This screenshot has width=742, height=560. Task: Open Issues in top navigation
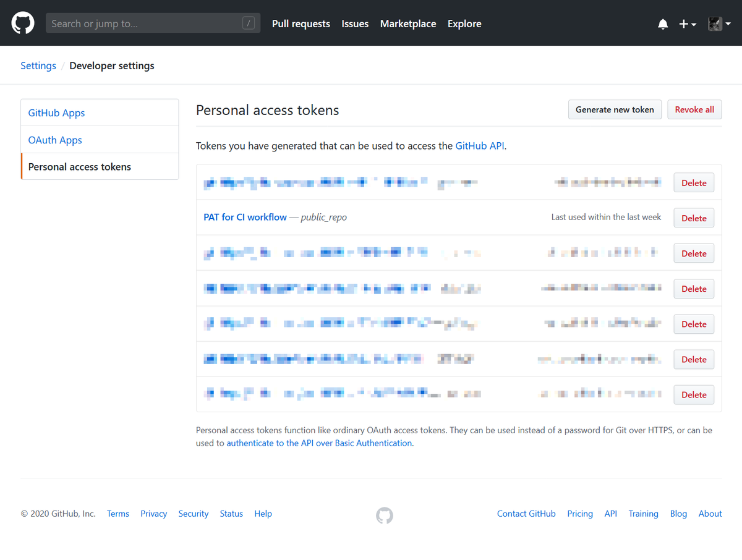355,23
